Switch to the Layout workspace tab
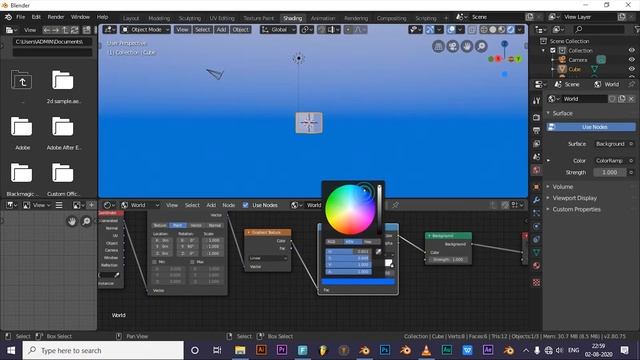Viewport: 640px width, 360px height. click(x=131, y=18)
